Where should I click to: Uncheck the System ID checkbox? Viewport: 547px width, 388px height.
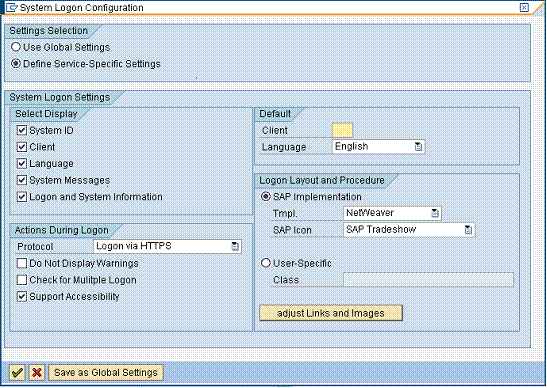[x=22, y=130]
